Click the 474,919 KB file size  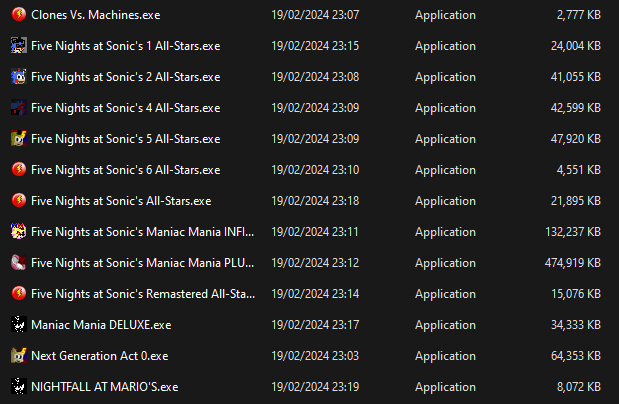pos(568,263)
